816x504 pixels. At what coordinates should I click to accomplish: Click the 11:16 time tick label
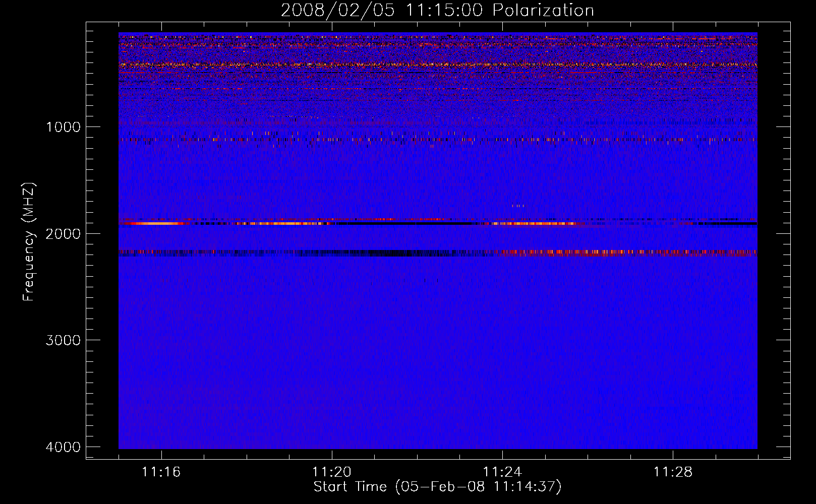161,472
